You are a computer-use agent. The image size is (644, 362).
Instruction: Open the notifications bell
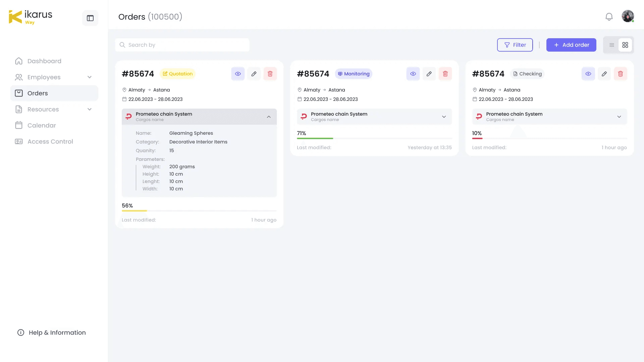click(609, 17)
